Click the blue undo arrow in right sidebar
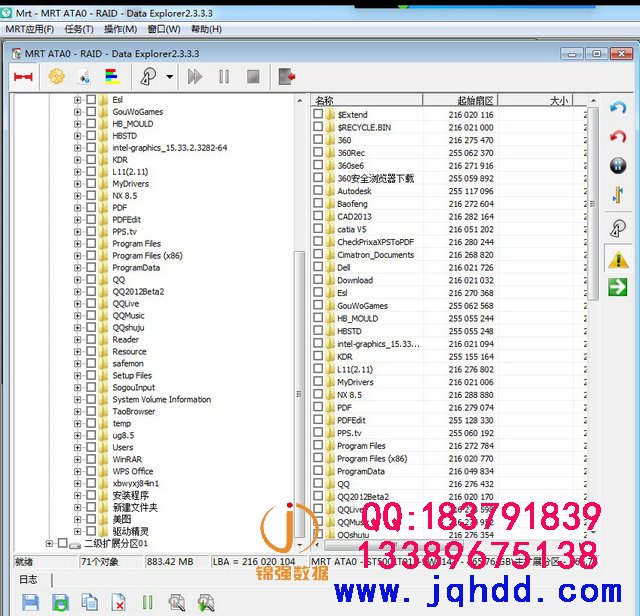 [x=618, y=108]
